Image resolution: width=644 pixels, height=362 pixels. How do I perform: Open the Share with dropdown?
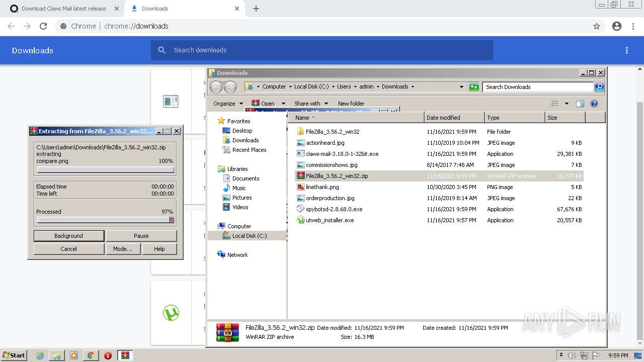click(311, 104)
